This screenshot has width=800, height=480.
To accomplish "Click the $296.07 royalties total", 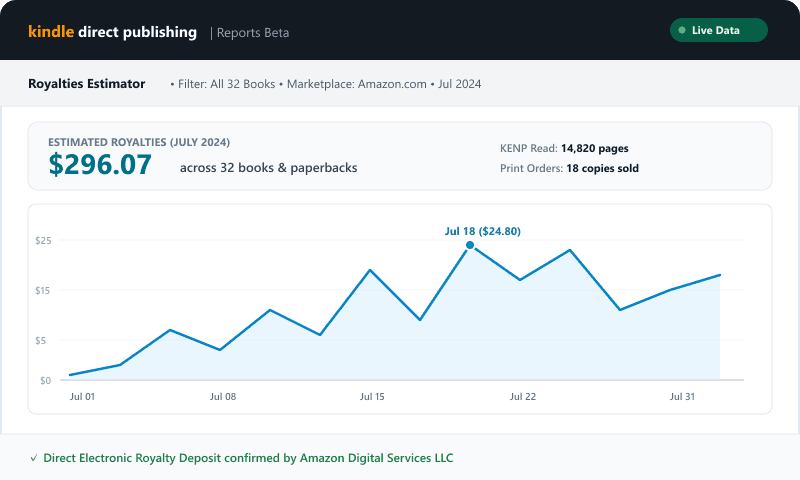I will (x=100, y=164).
